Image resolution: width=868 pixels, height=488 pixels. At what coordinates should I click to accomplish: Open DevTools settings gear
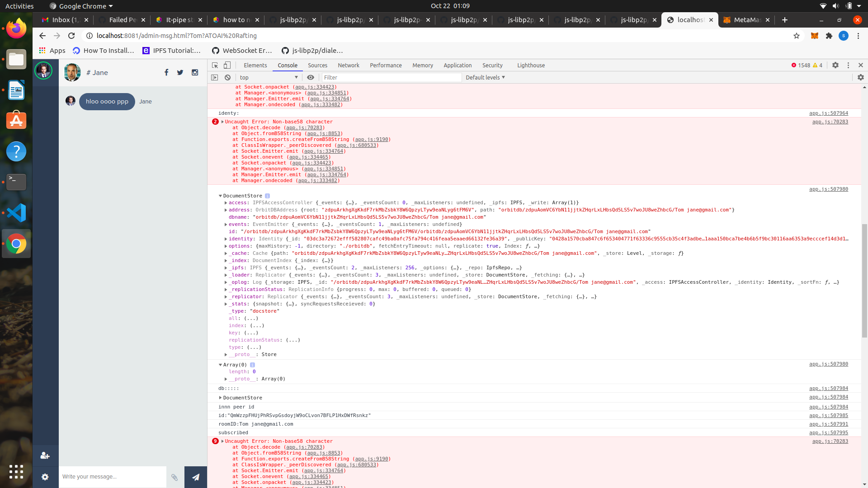coord(835,65)
